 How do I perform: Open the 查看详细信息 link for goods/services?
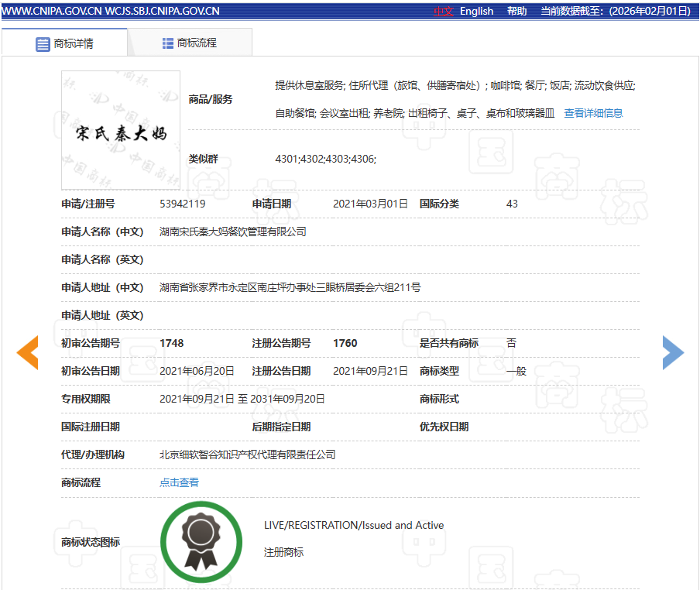593,113
